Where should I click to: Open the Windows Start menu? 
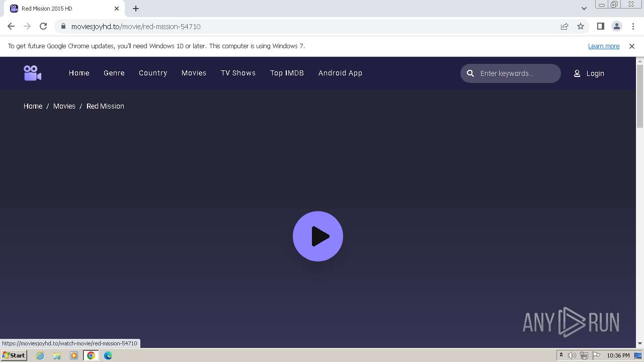(14, 355)
